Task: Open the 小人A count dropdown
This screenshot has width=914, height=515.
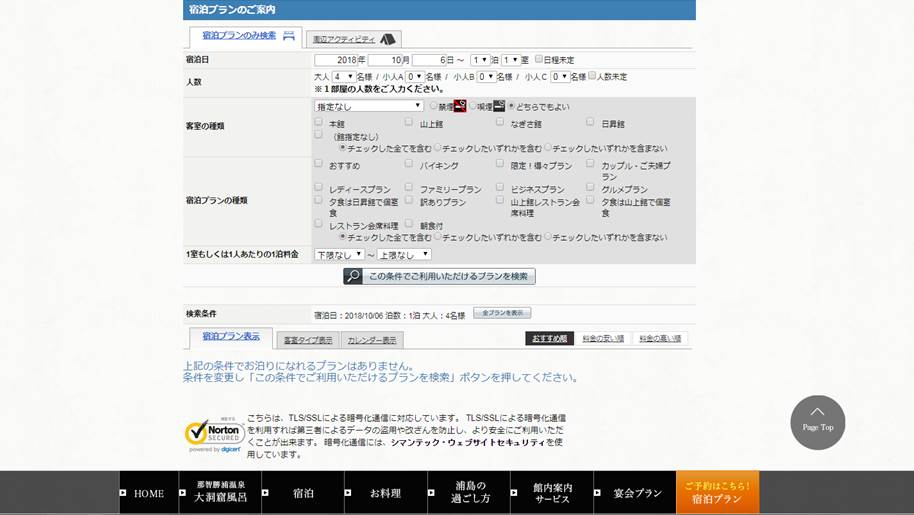Action: click(414, 76)
